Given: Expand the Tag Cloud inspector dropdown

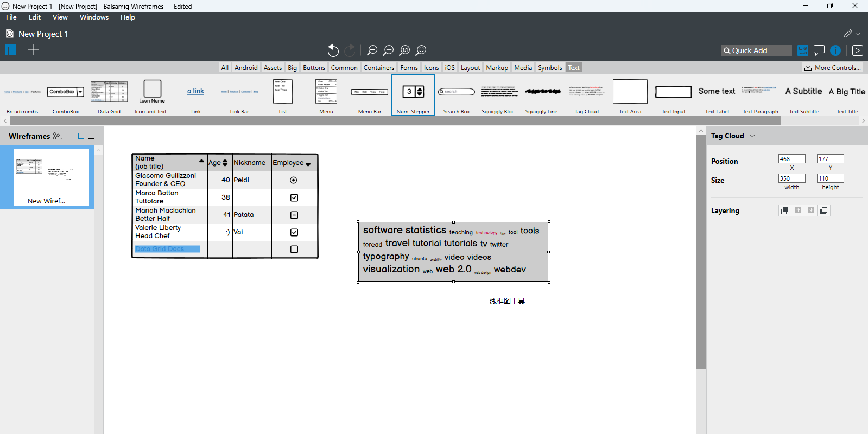Looking at the screenshot, I should click(752, 136).
